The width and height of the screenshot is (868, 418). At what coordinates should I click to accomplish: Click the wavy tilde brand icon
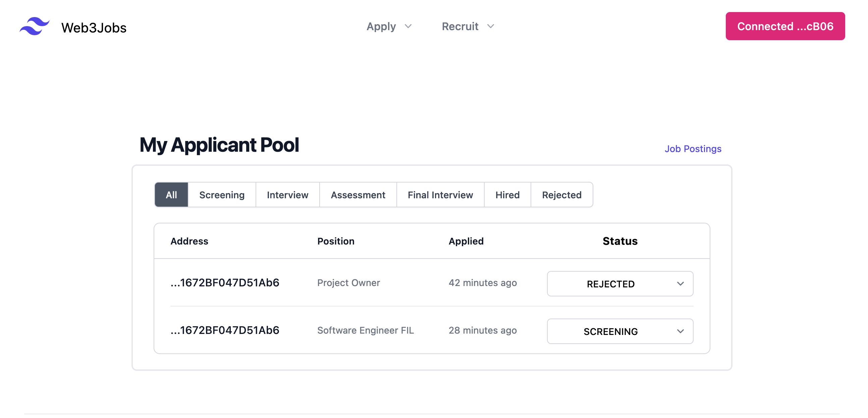click(35, 26)
